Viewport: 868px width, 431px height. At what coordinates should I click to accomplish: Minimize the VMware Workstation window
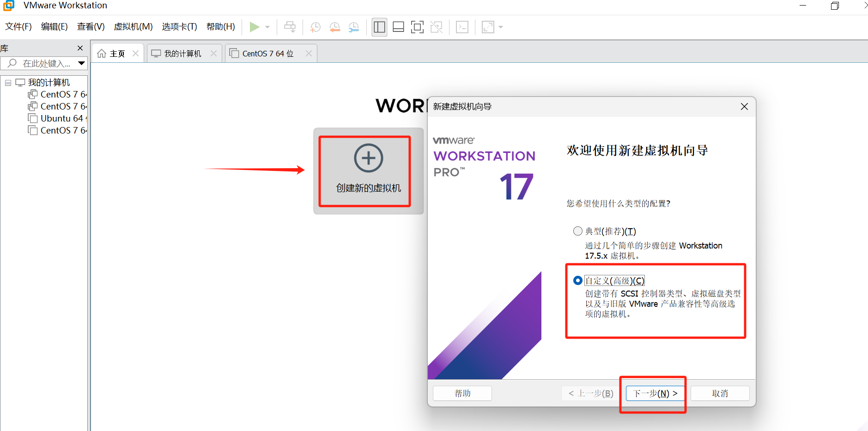pos(803,6)
